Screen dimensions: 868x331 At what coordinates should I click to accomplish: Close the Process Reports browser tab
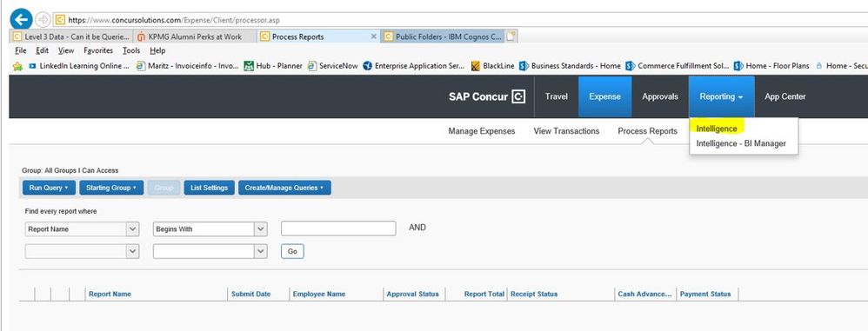374,36
